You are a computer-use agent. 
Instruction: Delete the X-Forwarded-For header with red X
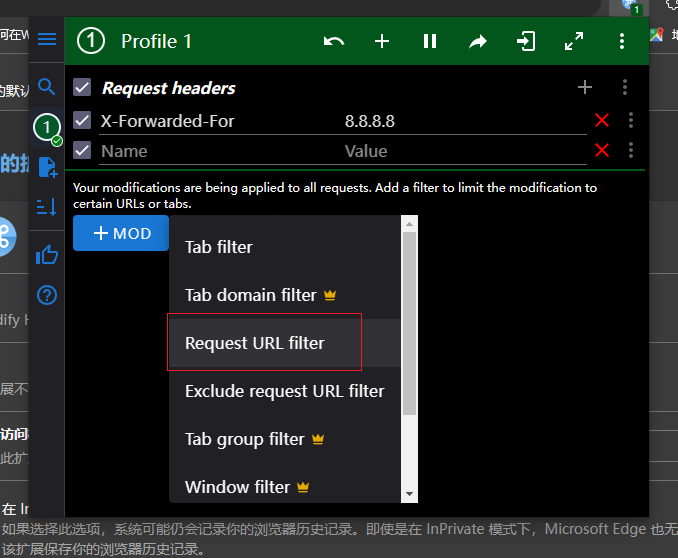click(x=602, y=120)
